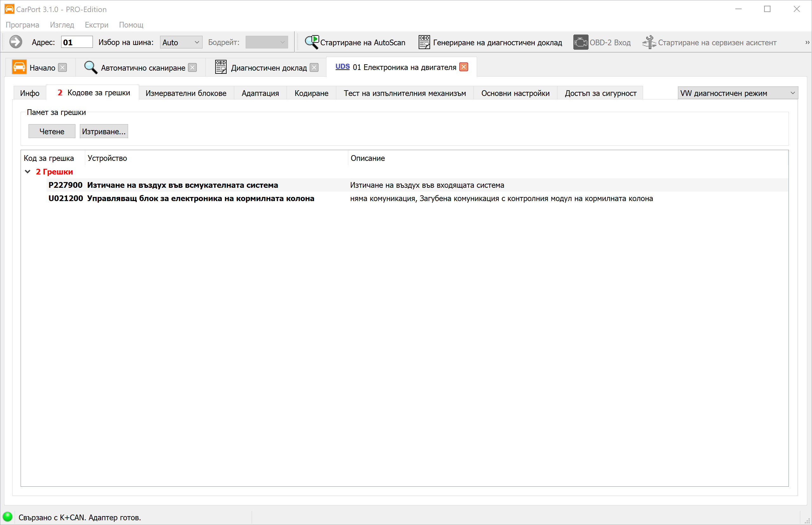Click the orange car Начало tab icon
This screenshot has height=525, width=812.
pos(19,67)
